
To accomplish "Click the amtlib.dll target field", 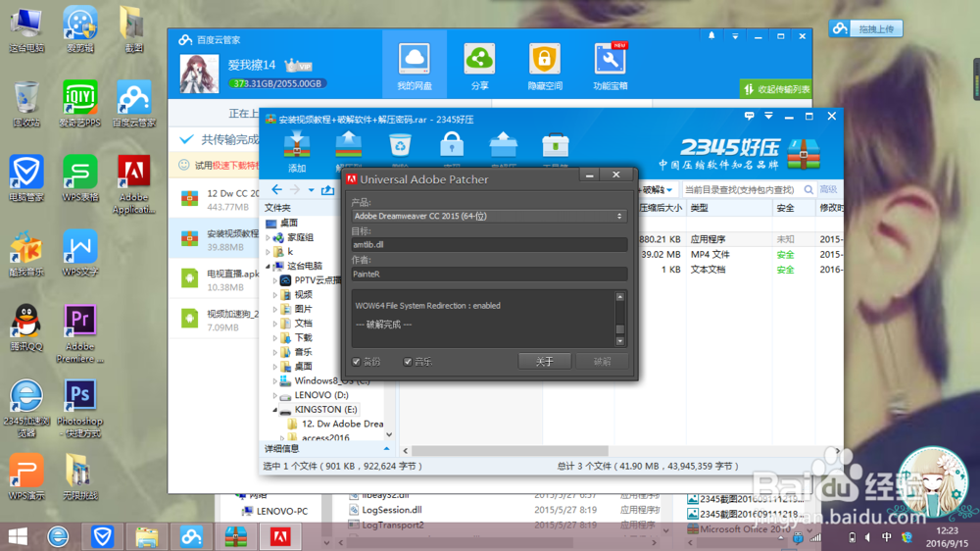I will pyautogui.click(x=489, y=244).
